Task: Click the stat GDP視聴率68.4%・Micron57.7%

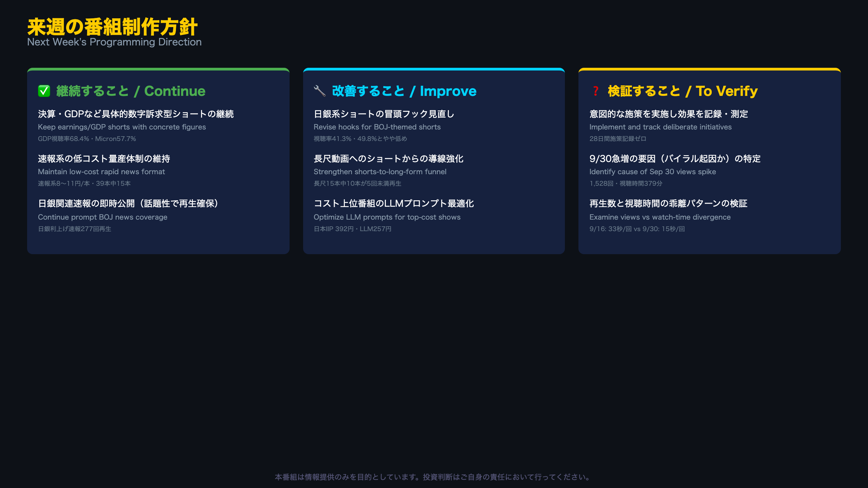Action: [87, 139]
